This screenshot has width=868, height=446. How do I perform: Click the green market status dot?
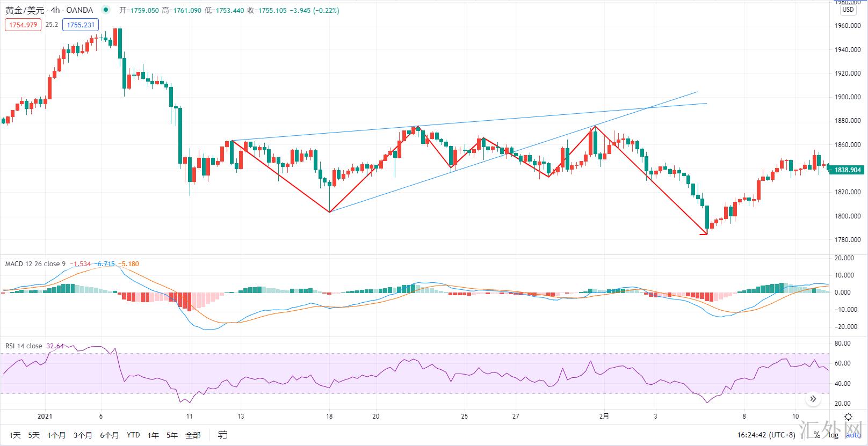pyautogui.click(x=105, y=10)
